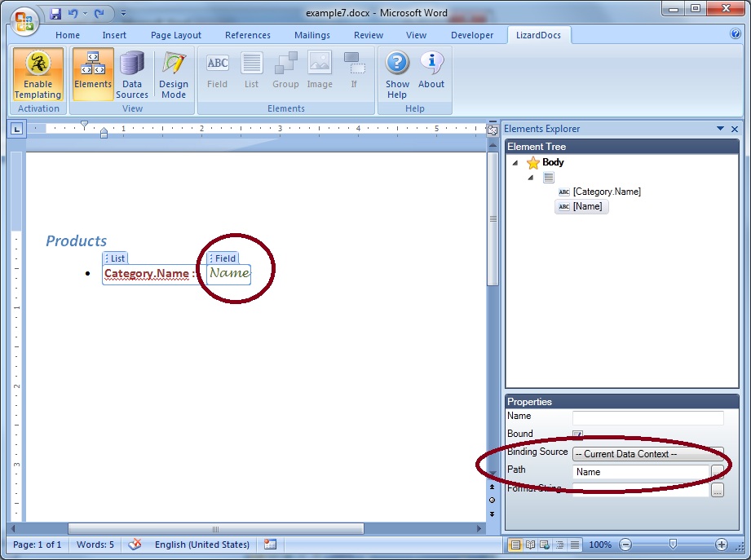Show the Data Sources panel

132,74
